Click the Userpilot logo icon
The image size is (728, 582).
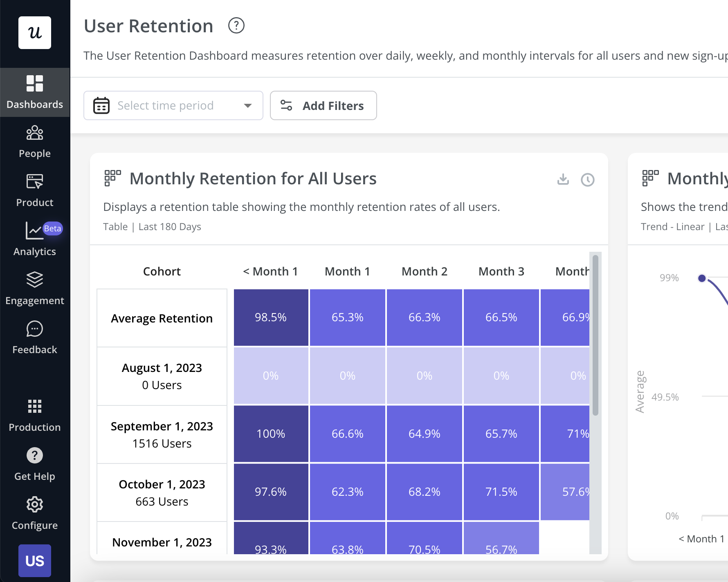35,33
